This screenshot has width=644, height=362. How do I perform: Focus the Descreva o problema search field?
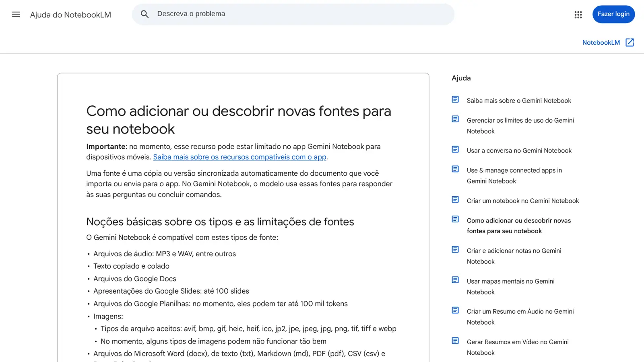pyautogui.click(x=293, y=14)
